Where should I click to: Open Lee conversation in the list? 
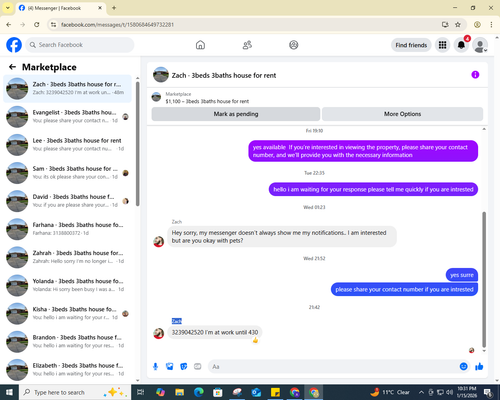click(x=68, y=145)
